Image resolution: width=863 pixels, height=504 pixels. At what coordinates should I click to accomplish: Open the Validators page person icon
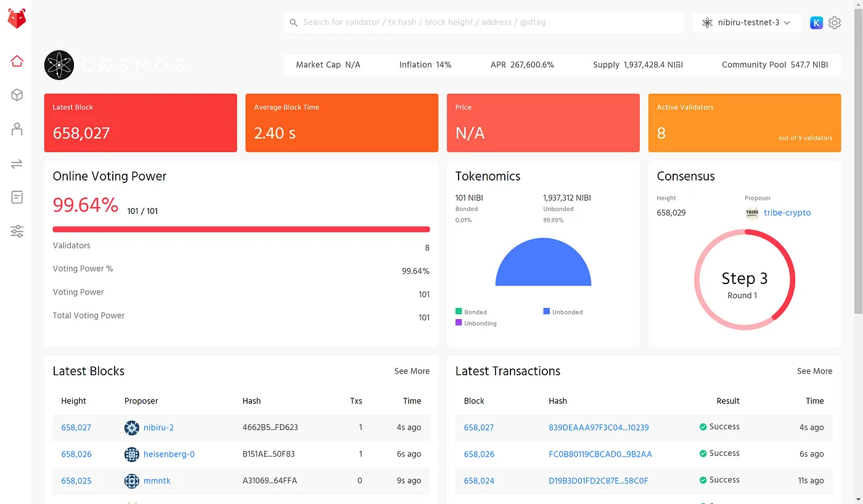coord(17,129)
